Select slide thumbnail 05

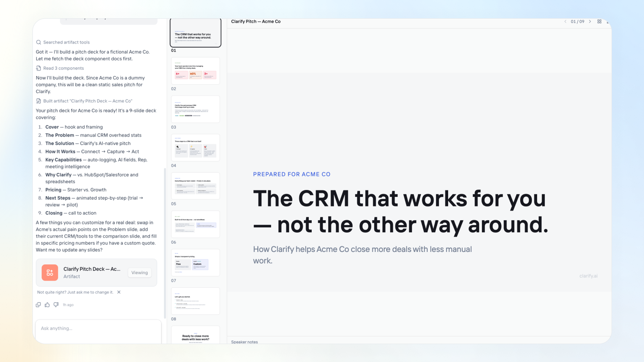[195, 186]
